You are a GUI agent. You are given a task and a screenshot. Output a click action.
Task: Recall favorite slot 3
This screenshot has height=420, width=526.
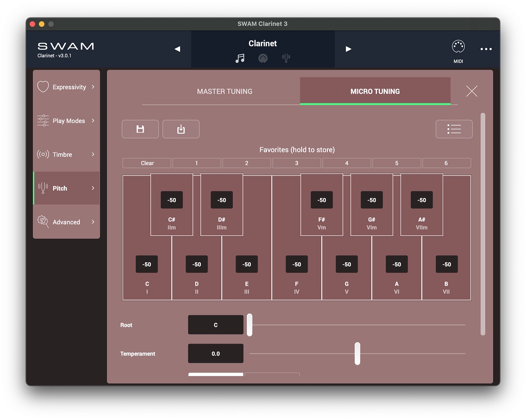(297, 163)
